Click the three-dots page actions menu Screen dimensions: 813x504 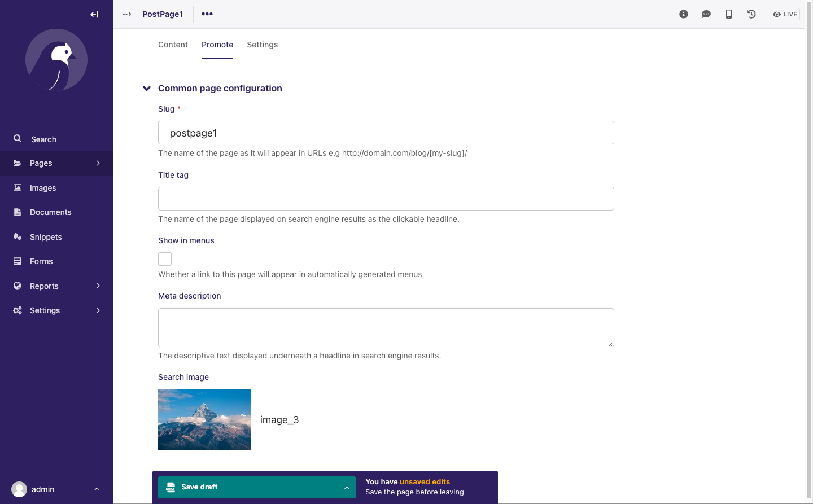pyautogui.click(x=207, y=14)
